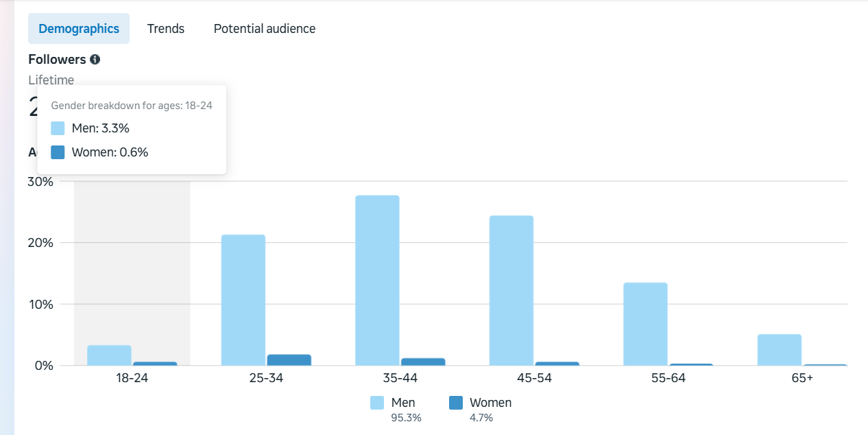Click the Men bar for ages 65+
The width and height of the screenshot is (868, 435).
[x=780, y=350]
